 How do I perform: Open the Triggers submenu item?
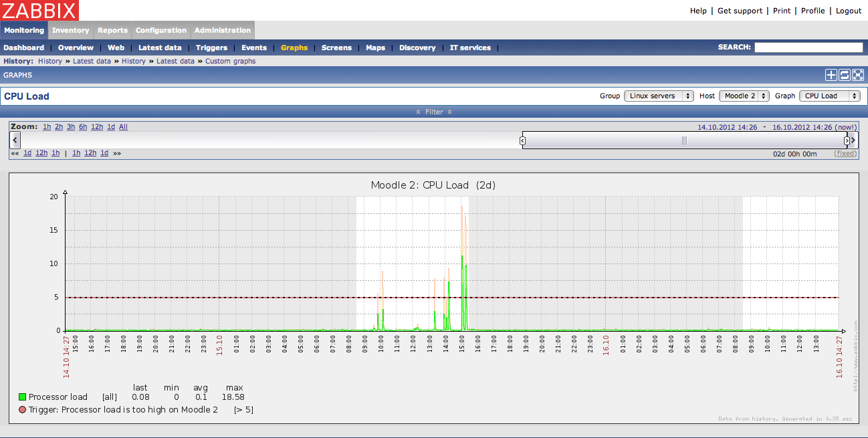[211, 47]
